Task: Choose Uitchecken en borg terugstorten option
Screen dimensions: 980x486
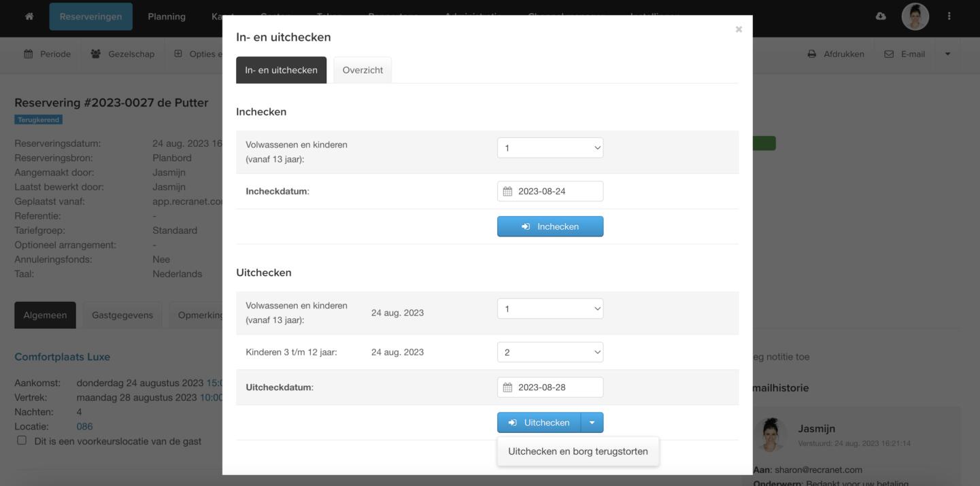Action: [x=577, y=451]
